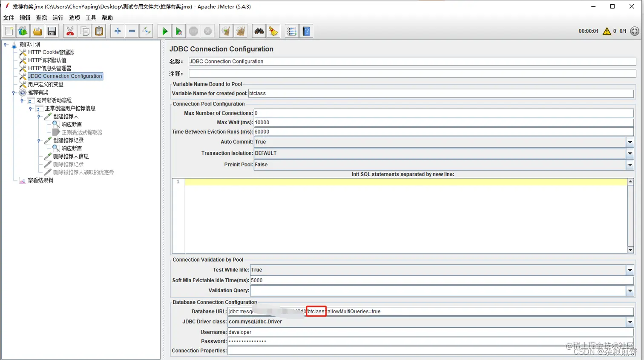The image size is (644, 360).
Task: Click the Copy toolbar icon
Action: pos(85,31)
